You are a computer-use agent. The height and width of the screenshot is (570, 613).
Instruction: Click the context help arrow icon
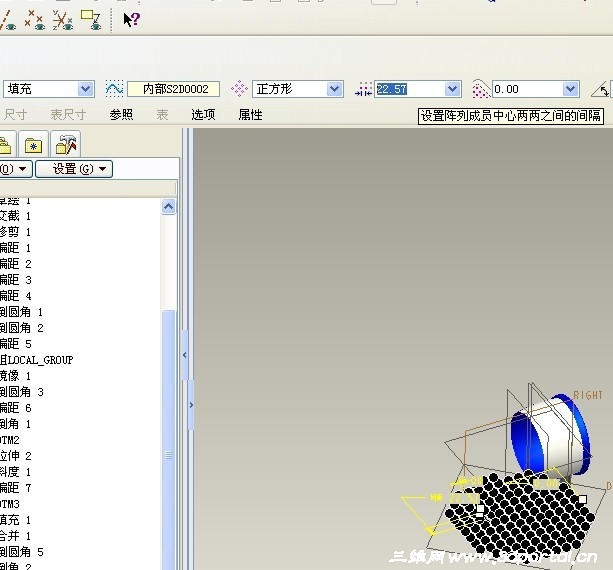coord(131,19)
